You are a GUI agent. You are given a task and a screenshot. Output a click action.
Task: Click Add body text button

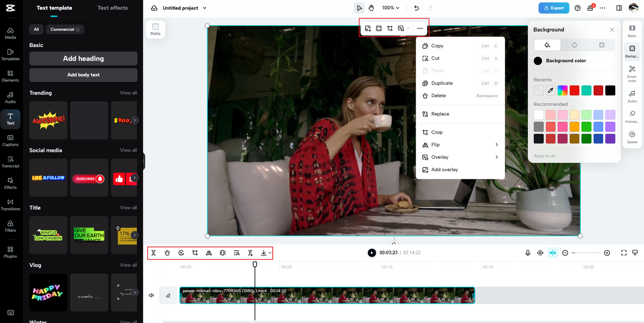[84, 75]
